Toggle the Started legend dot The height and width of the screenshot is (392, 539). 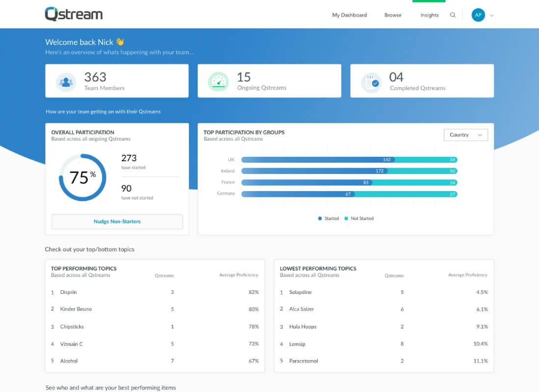point(320,219)
